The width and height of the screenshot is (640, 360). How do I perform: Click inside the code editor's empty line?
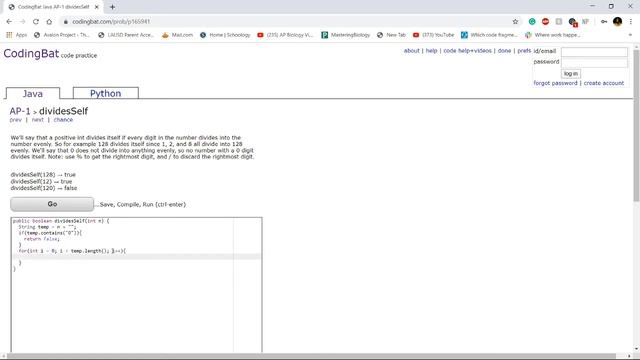click(137, 257)
